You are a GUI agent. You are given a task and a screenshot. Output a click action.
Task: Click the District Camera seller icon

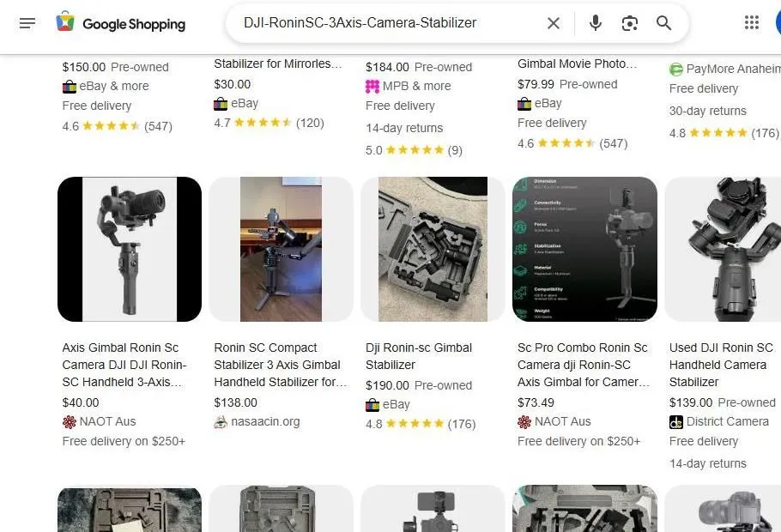pyautogui.click(x=675, y=421)
